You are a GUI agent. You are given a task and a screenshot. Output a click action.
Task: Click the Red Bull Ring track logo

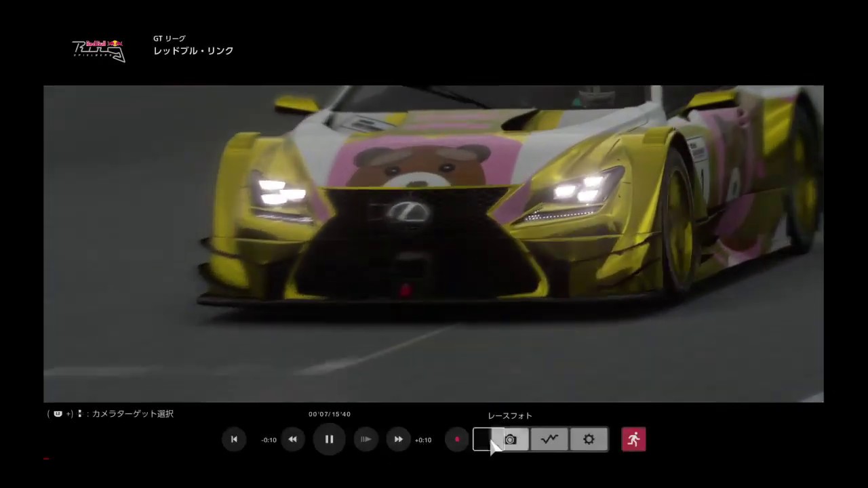[x=99, y=50]
